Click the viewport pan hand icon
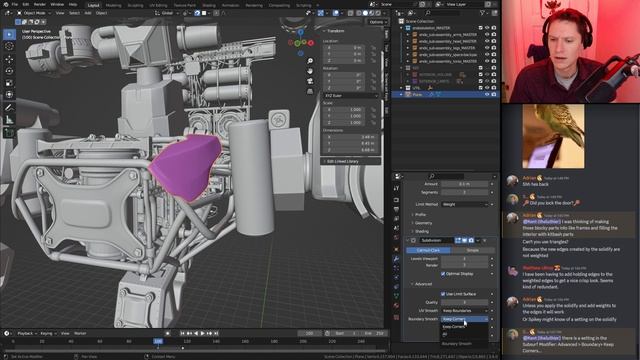This screenshot has height=360, width=640. (x=310, y=71)
